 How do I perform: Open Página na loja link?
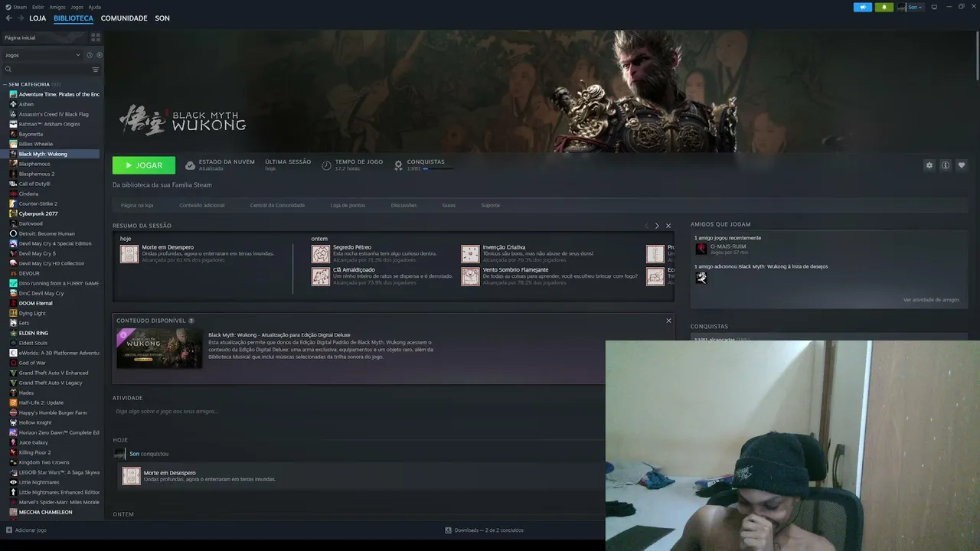pos(137,205)
